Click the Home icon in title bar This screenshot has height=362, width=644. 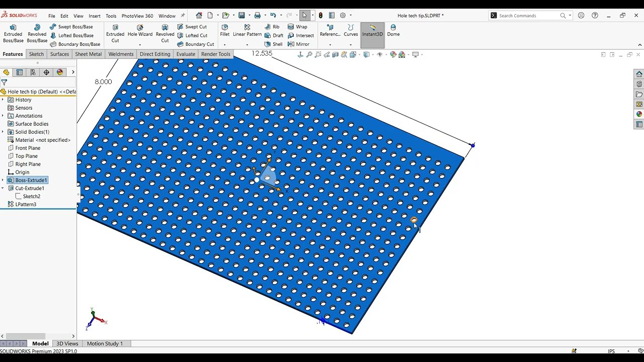point(199,16)
